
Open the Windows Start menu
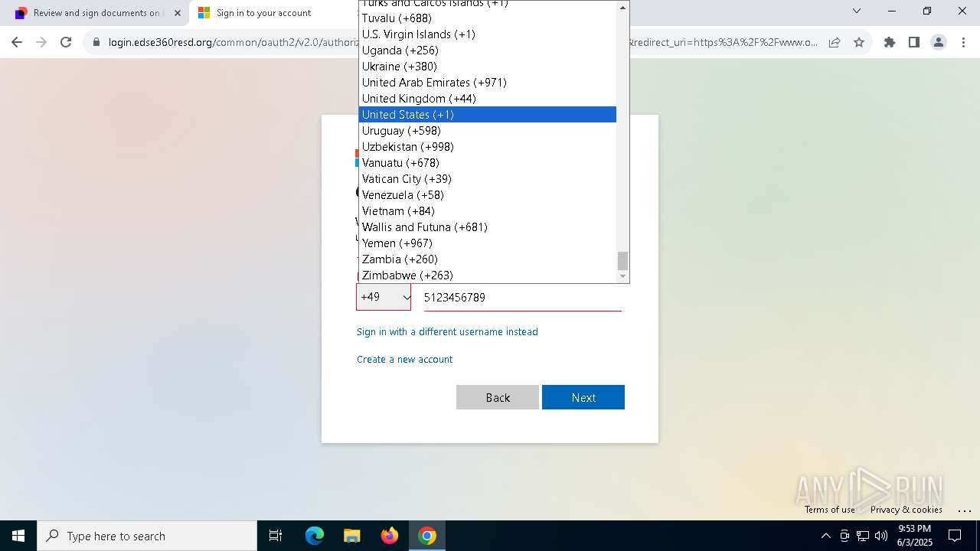tap(18, 536)
